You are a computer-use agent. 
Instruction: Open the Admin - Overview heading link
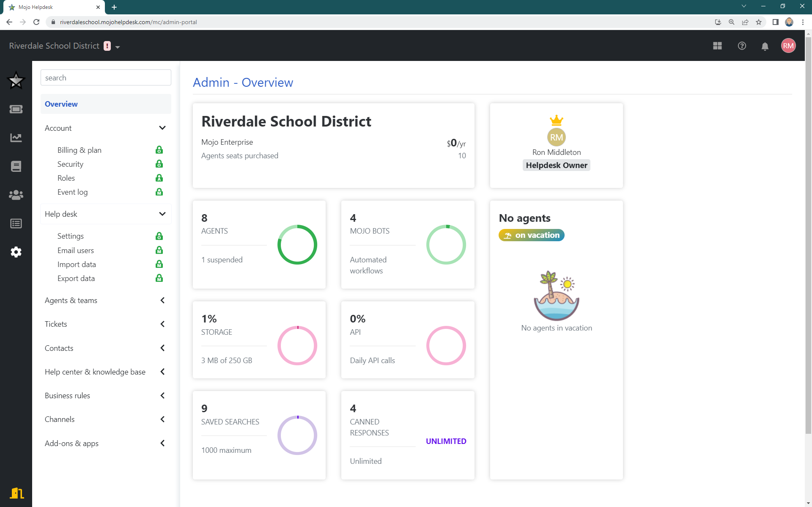pos(243,83)
